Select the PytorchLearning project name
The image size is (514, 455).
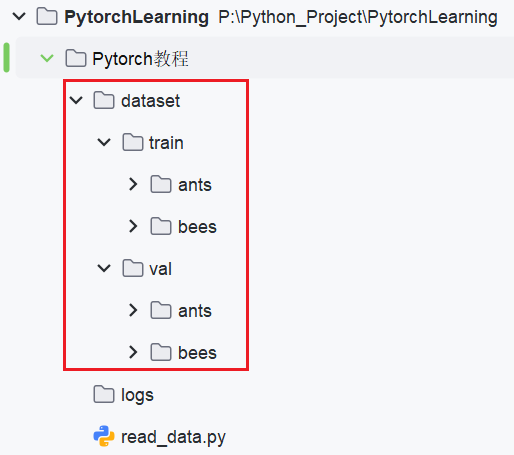(136, 18)
